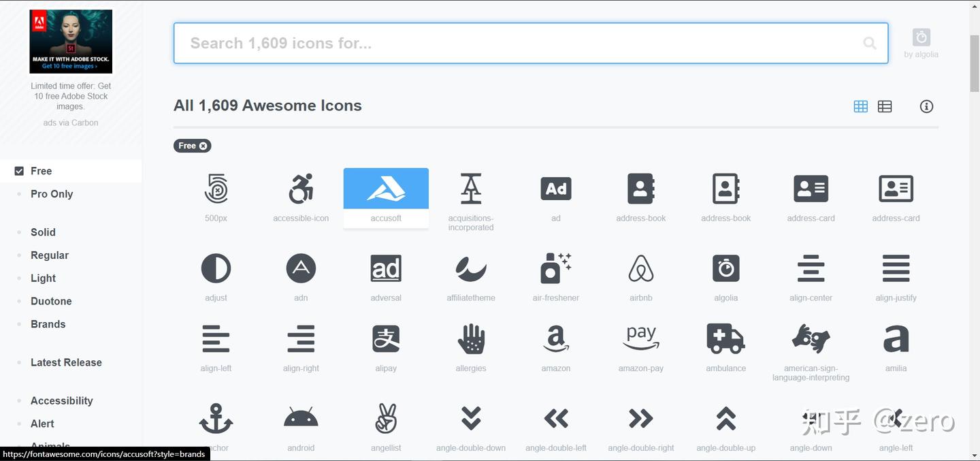Open the Adobe Stock ad image
This screenshot has height=461, width=980.
tap(71, 42)
